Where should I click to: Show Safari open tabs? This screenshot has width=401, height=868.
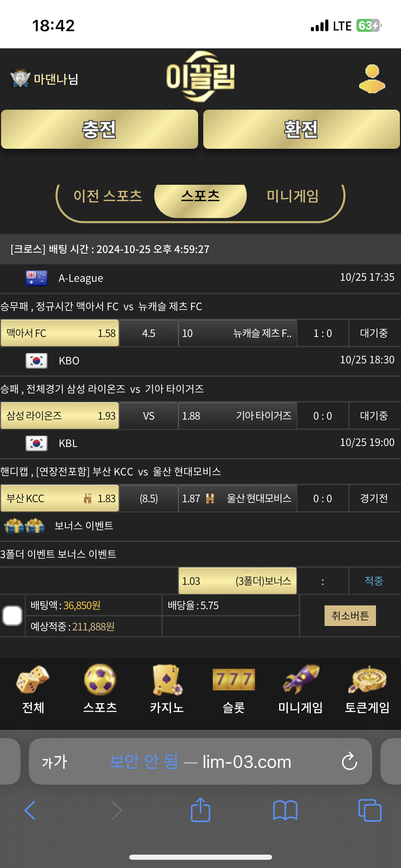[369, 810]
